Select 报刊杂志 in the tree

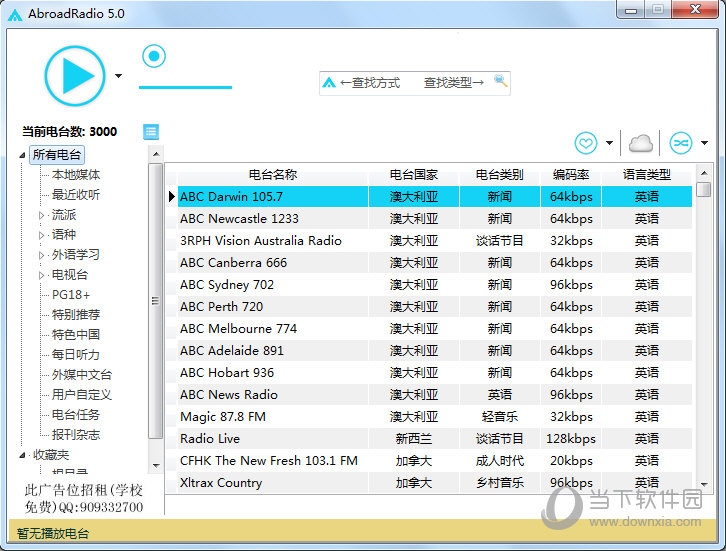tap(76, 435)
